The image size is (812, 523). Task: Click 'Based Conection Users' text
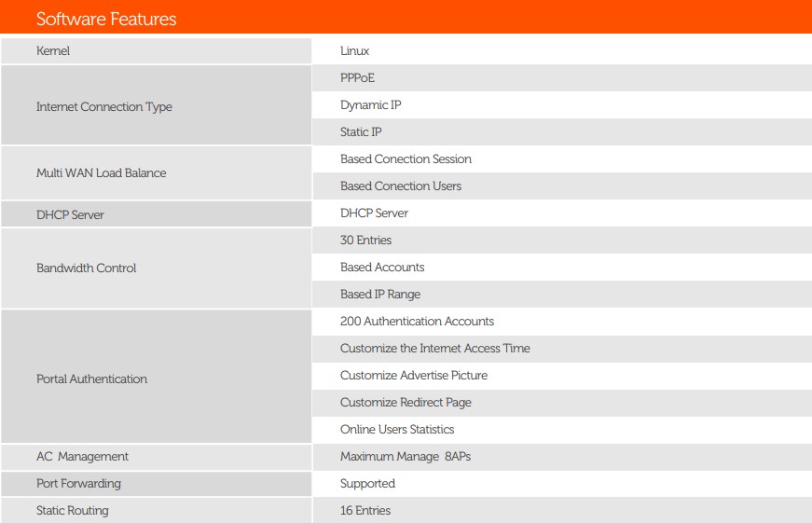tap(401, 186)
